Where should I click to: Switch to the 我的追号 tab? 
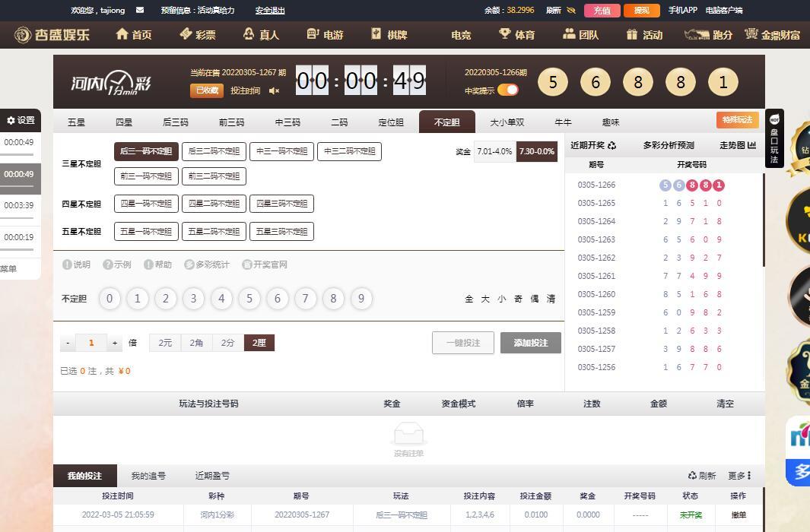(x=148, y=476)
